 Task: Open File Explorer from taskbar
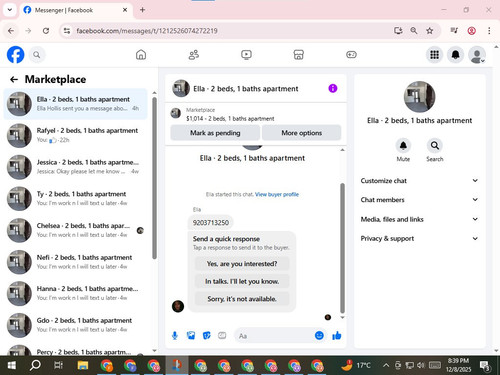click(x=83, y=365)
